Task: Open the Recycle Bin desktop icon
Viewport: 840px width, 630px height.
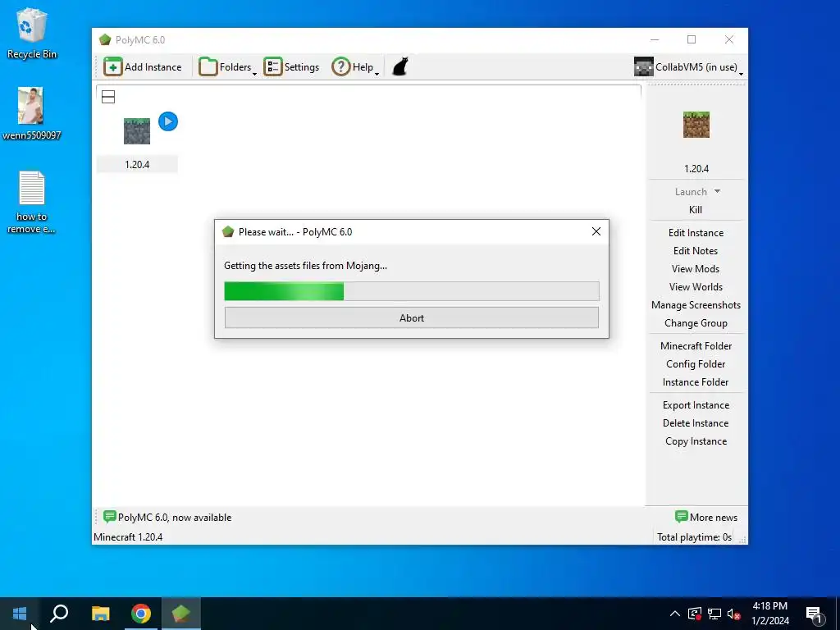Action: point(32,33)
